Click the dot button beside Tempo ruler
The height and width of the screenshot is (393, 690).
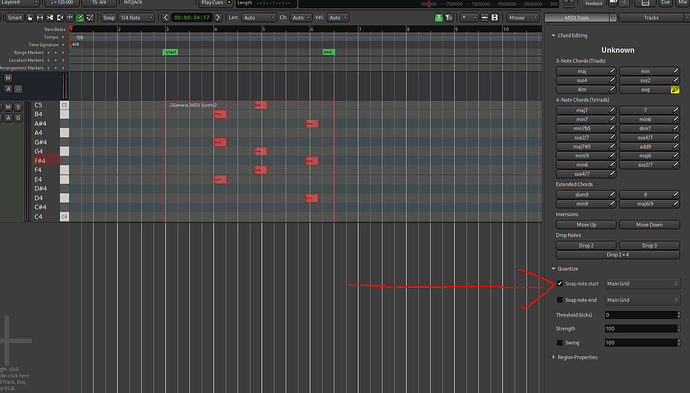point(63,37)
